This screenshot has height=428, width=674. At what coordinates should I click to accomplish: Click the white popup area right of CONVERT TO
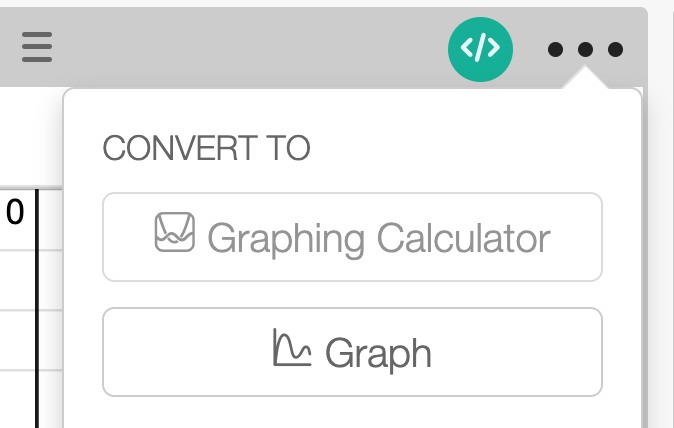coord(470,149)
